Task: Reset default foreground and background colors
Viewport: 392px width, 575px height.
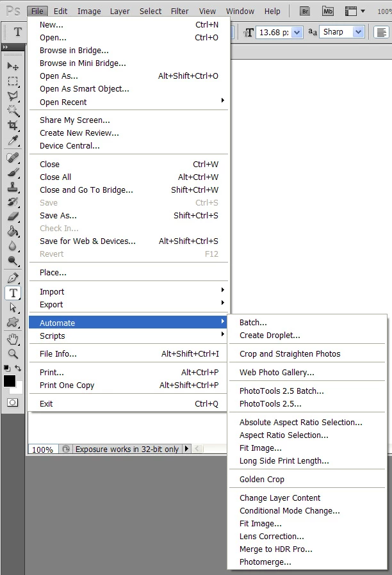Action: (6, 368)
